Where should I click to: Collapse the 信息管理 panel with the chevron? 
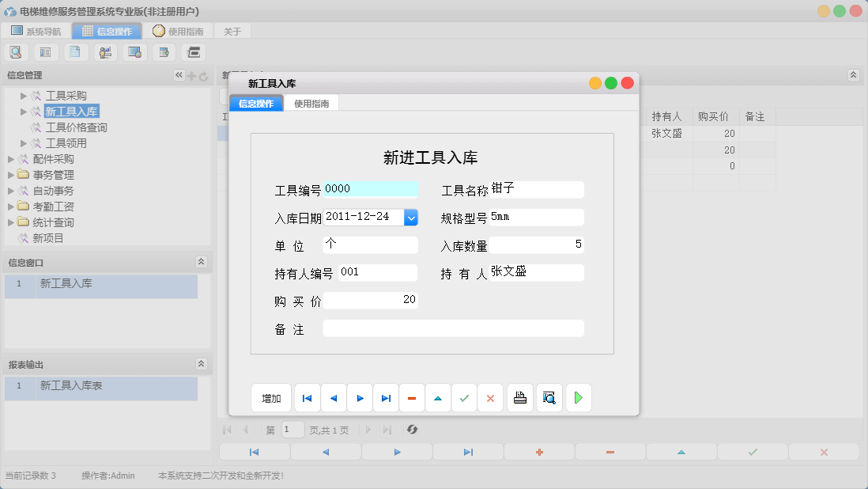coord(178,75)
